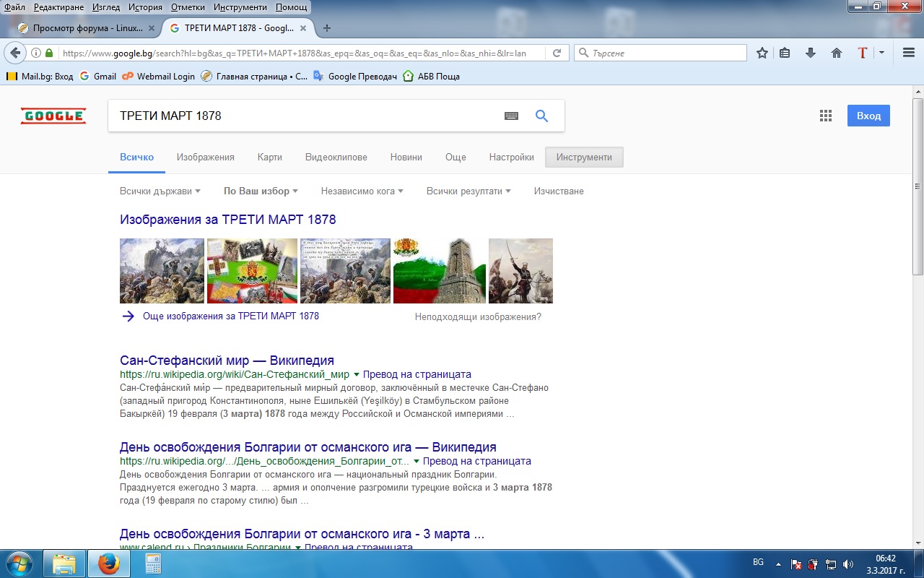Open the Webmail Login bookmark
Screen dimensions: 924x578
click(x=159, y=76)
